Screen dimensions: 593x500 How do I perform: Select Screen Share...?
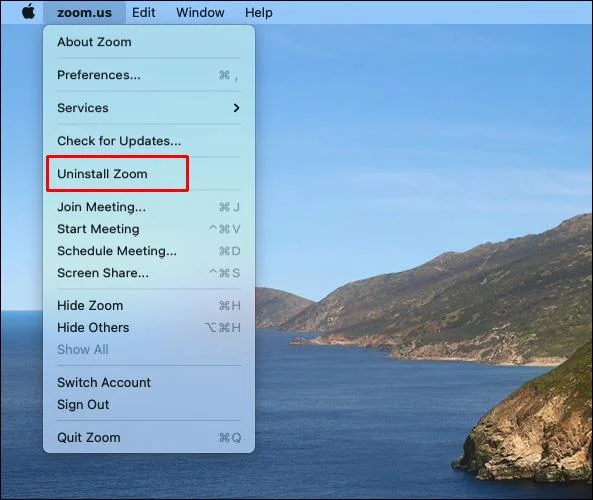coord(149,273)
